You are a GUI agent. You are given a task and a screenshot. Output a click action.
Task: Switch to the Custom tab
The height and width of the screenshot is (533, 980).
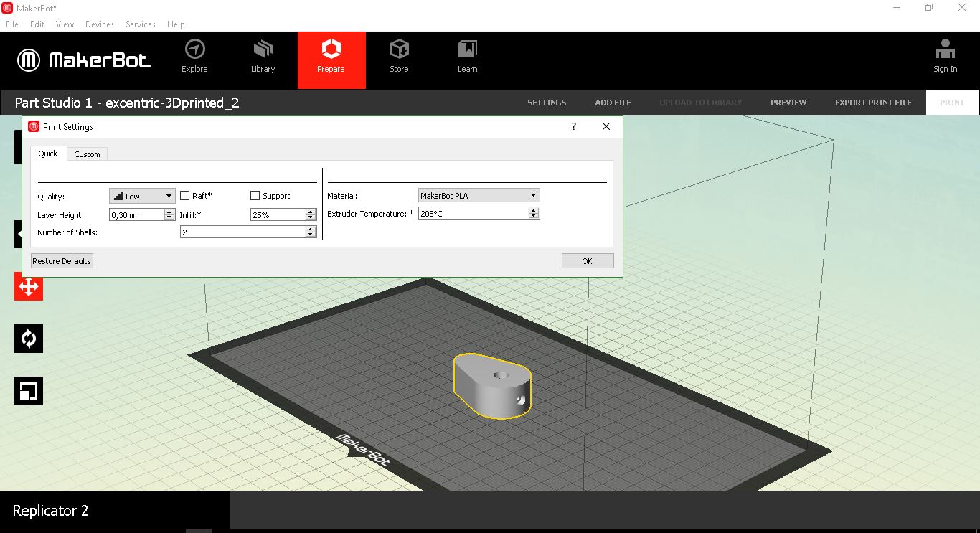pos(88,154)
